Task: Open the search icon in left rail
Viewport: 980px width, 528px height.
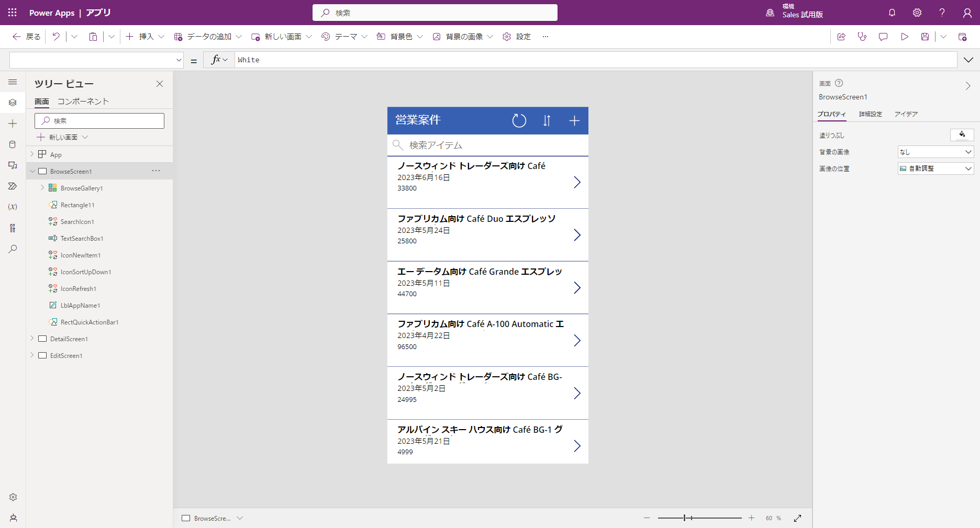Action: pyautogui.click(x=13, y=249)
